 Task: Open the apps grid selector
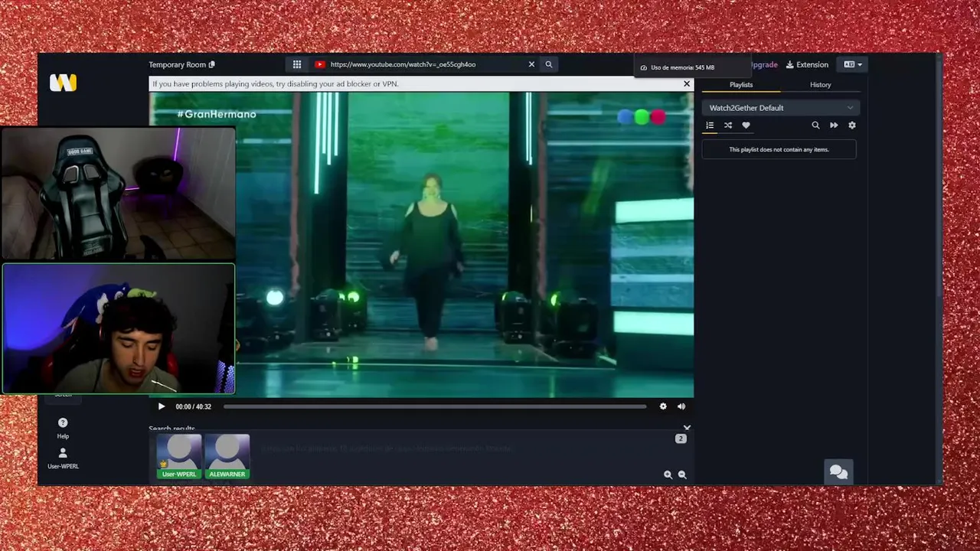pyautogui.click(x=297, y=64)
